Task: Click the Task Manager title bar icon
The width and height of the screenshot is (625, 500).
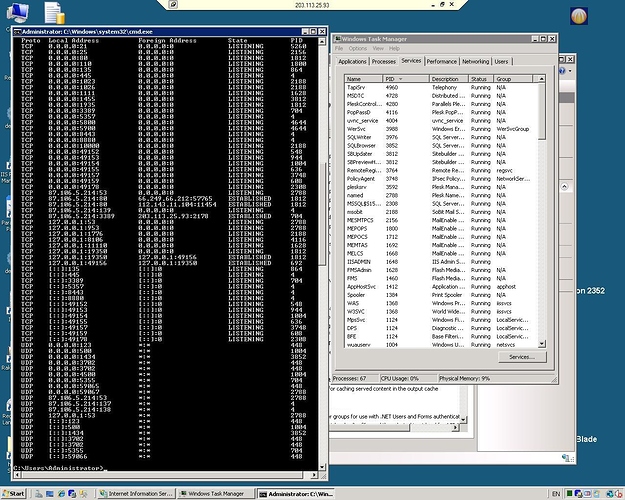Action: (x=338, y=39)
